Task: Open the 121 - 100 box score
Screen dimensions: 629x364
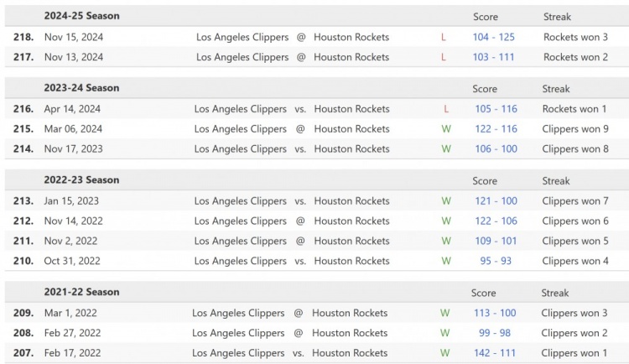Action: (496, 201)
